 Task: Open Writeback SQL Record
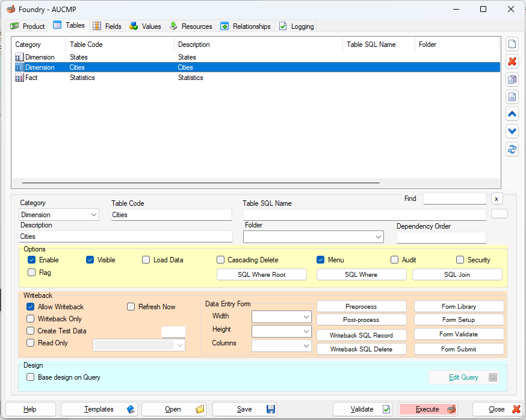361,335
